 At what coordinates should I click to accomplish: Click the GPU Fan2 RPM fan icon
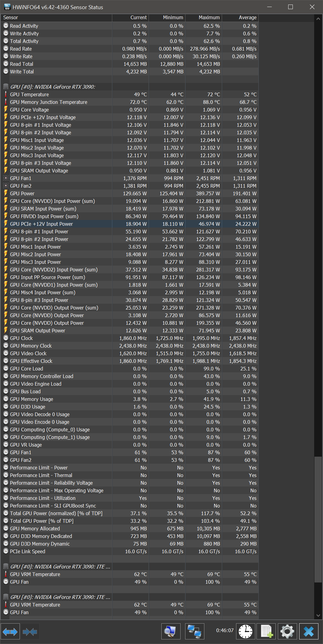tap(6, 186)
